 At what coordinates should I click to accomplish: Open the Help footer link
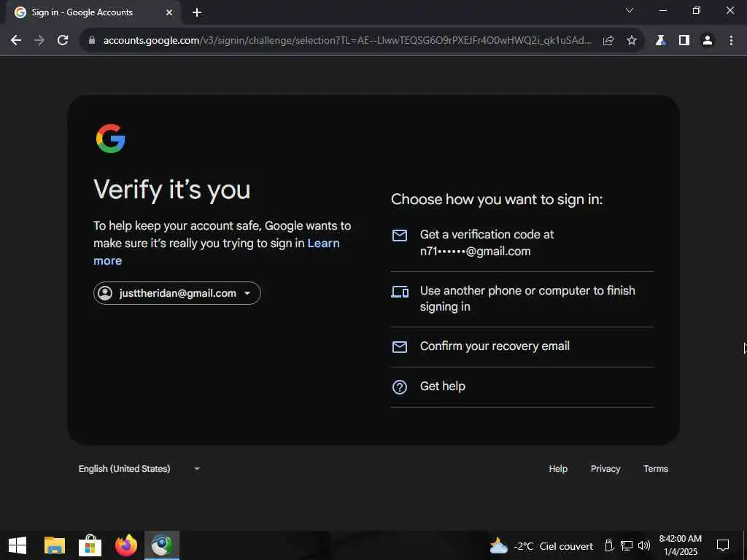coord(558,469)
